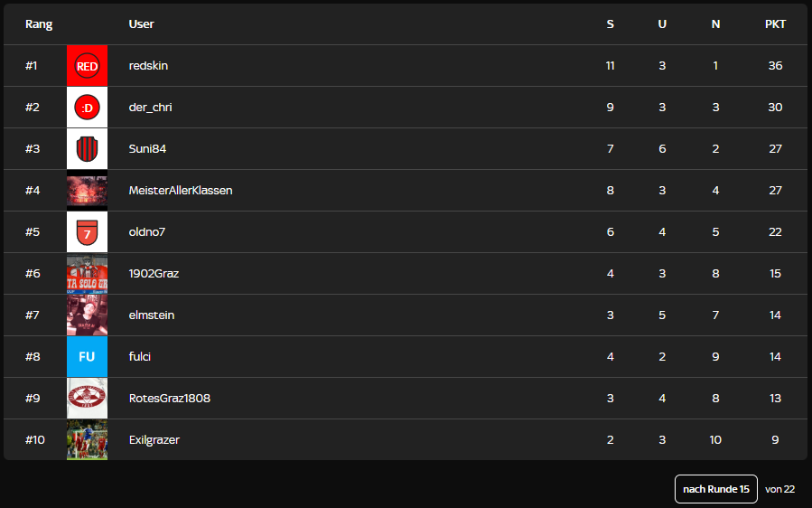Click redskin's red RED avatar icon
The image size is (812, 508).
(x=87, y=66)
